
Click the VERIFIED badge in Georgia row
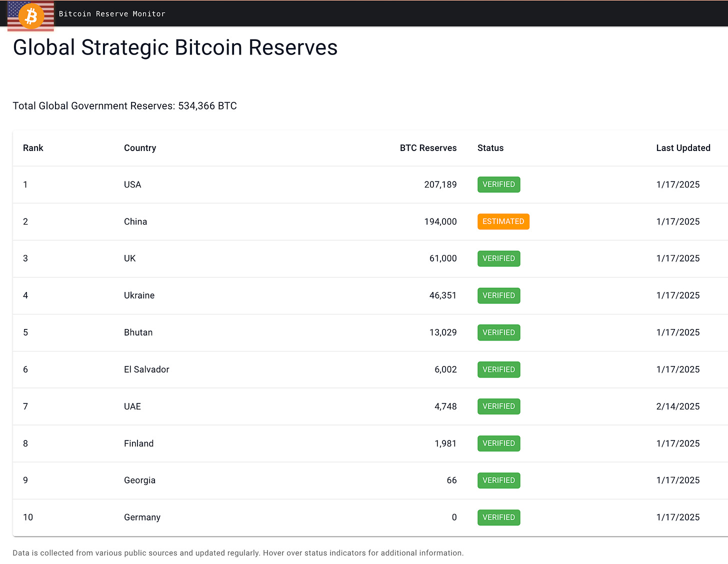point(498,480)
